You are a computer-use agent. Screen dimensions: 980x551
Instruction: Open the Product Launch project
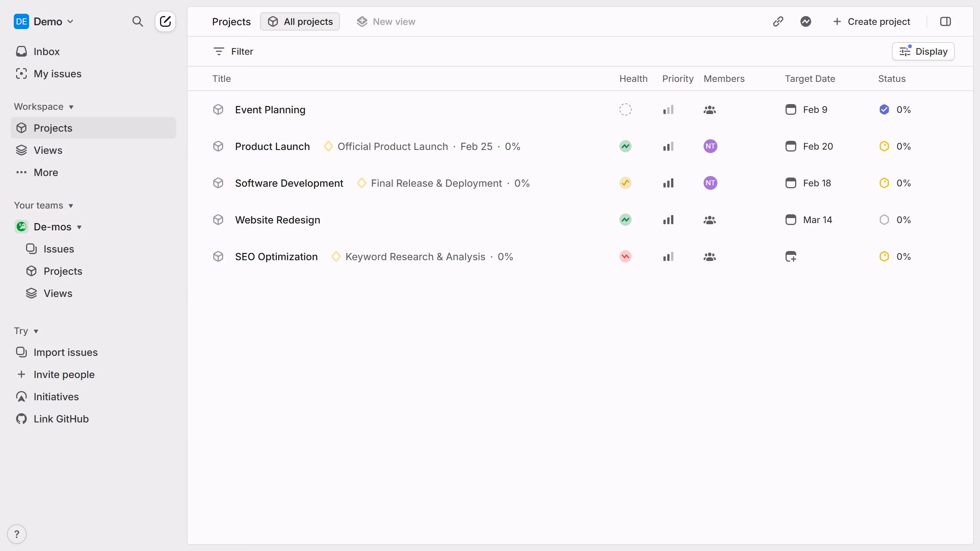tap(272, 147)
